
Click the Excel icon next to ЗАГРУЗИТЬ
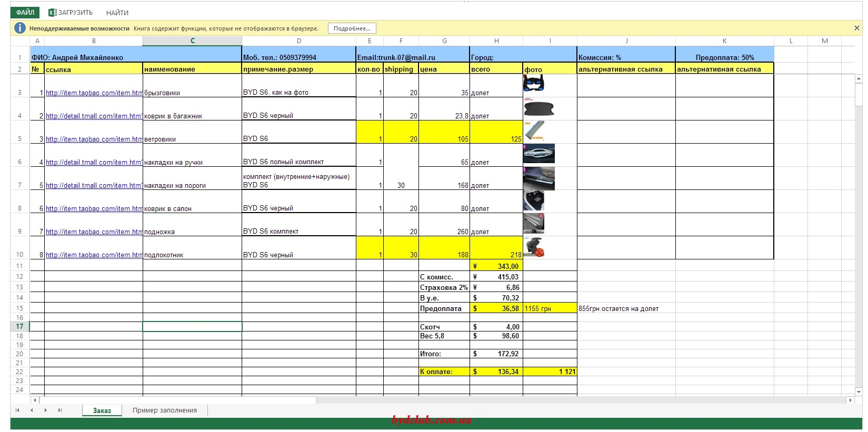click(52, 13)
